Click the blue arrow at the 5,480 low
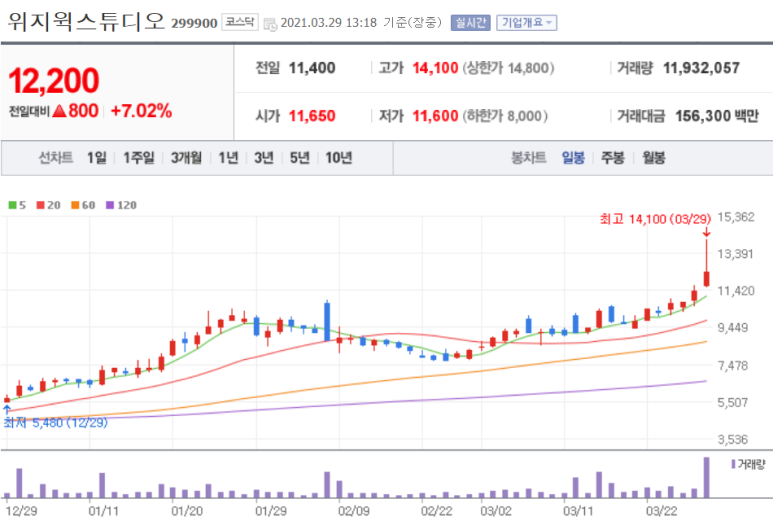773x521 pixels. (x=7, y=409)
